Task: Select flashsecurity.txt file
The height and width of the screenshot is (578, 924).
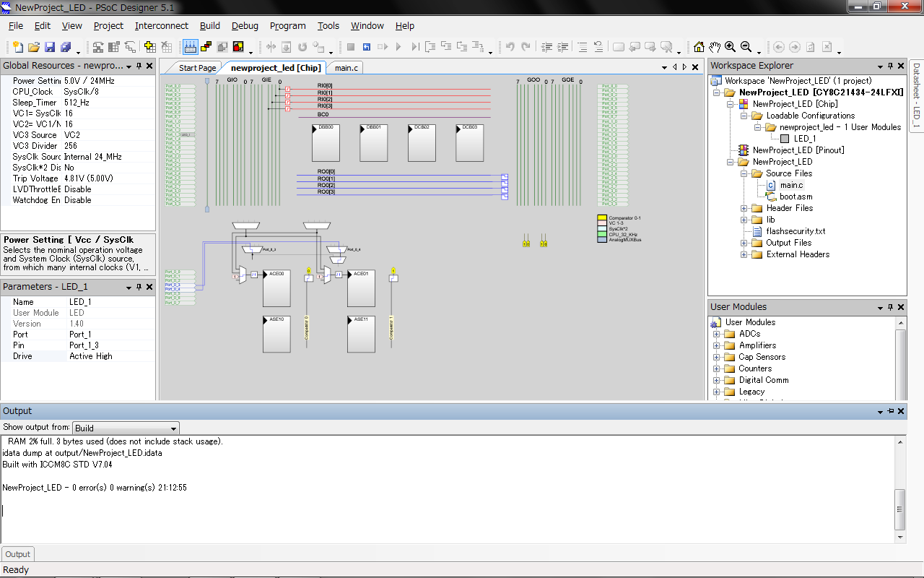Action: click(x=796, y=231)
